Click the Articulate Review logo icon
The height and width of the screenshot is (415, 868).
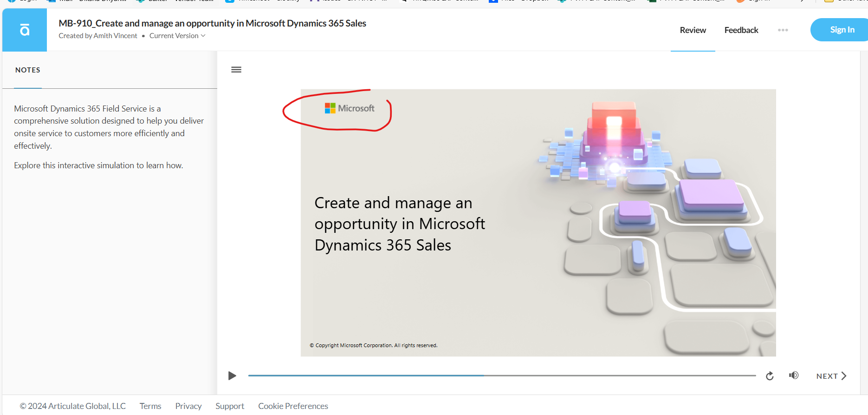tap(25, 30)
